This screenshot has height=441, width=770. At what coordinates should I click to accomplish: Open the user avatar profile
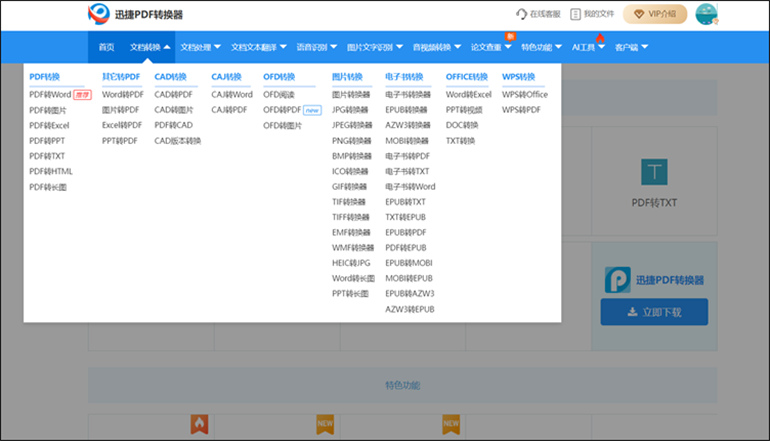tap(706, 14)
